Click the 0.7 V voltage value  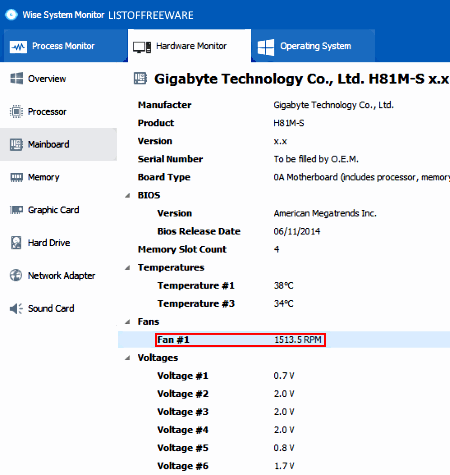(284, 376)
